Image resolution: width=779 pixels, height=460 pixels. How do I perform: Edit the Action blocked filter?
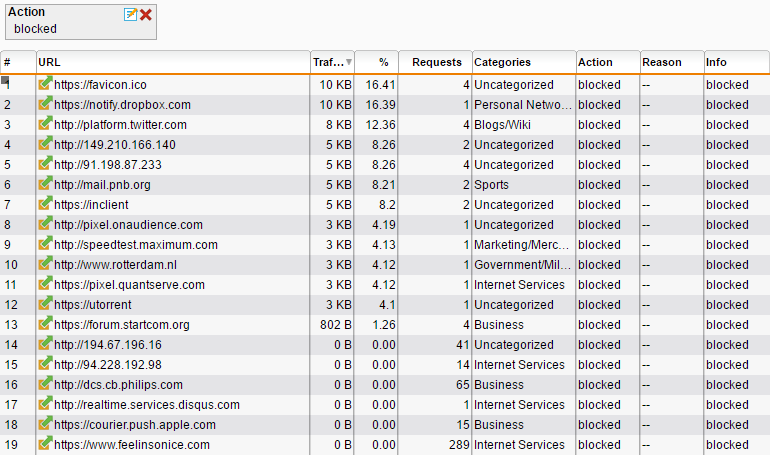[130, 14]
